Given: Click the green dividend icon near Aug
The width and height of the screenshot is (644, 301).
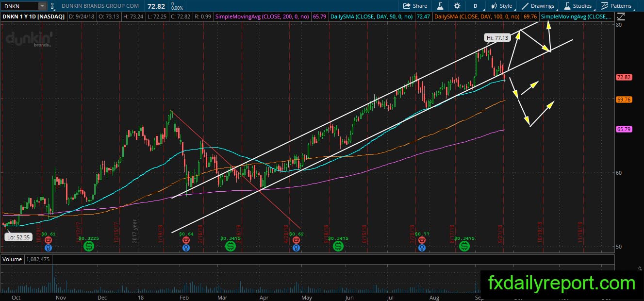Looking at the screenshot, I should (464, 246).
